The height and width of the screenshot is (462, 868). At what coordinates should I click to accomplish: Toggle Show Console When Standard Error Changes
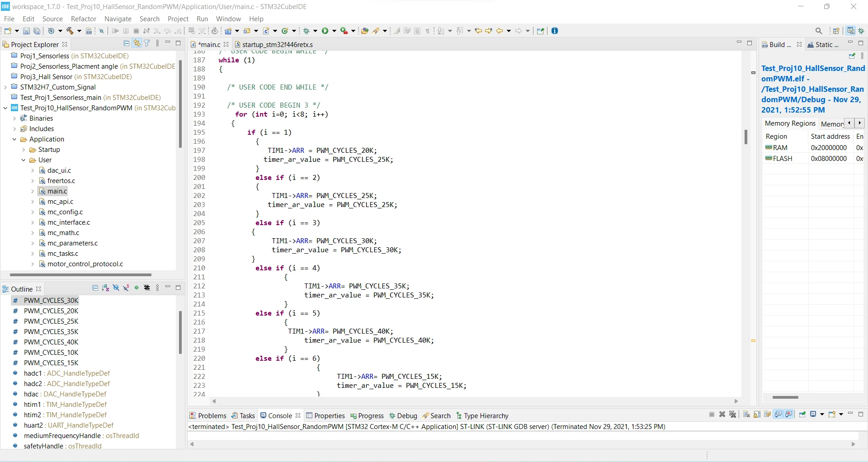coord(789,415)
